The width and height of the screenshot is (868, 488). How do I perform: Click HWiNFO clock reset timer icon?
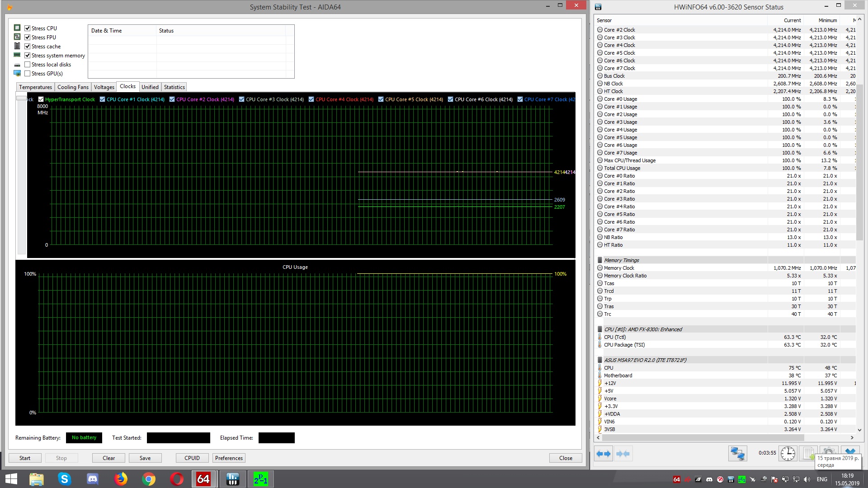pos(788,454)
